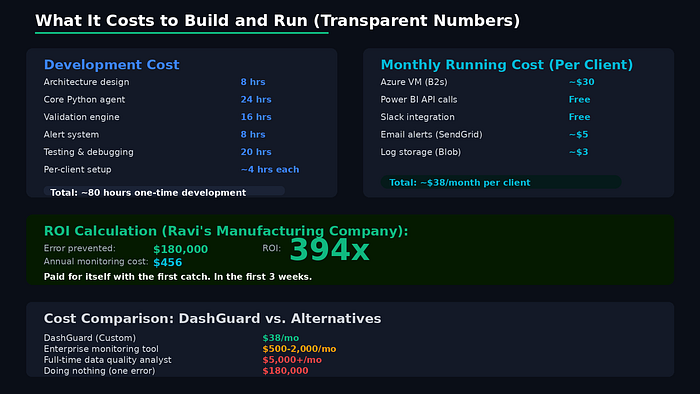
Task: Click the 'Annual monitoring cost:' label
Action: point(96,261)
